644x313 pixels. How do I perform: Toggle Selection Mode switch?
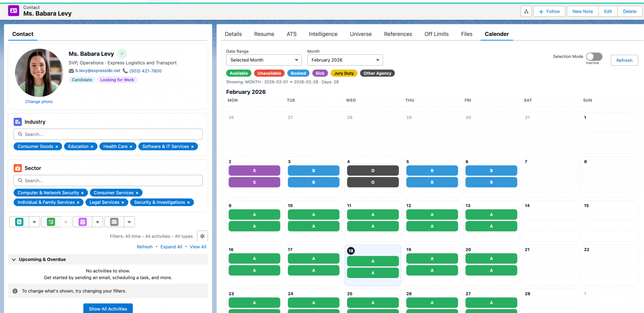pos(594,57)
